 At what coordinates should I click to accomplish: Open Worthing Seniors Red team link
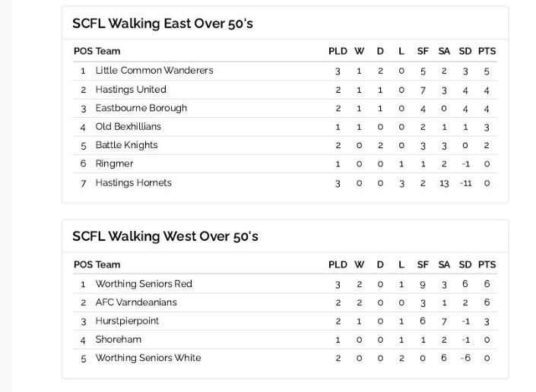[x=144, y=284]
